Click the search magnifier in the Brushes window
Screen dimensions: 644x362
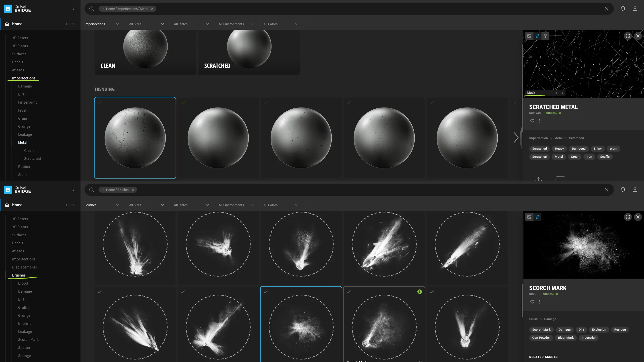pyautogui.click(x=92, y=190)
